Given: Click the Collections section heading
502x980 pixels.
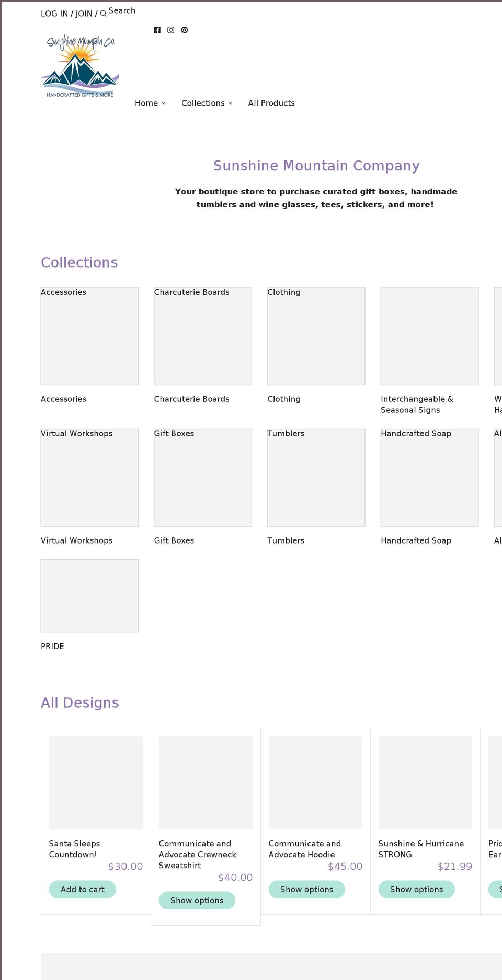Looking at the screenshot, I should (79, 262).
